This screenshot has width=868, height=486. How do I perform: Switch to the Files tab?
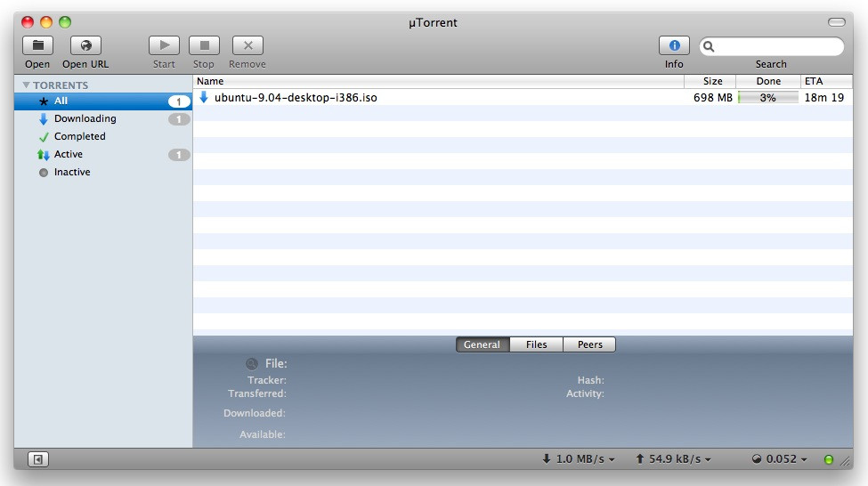click(536, 344)
